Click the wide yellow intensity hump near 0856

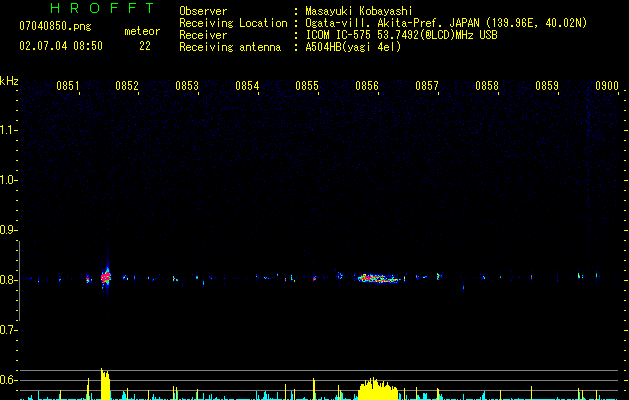377,389
